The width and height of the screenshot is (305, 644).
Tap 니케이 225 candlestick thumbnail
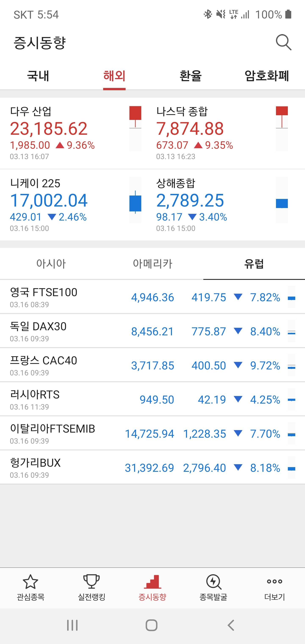[x=135, y=200]
